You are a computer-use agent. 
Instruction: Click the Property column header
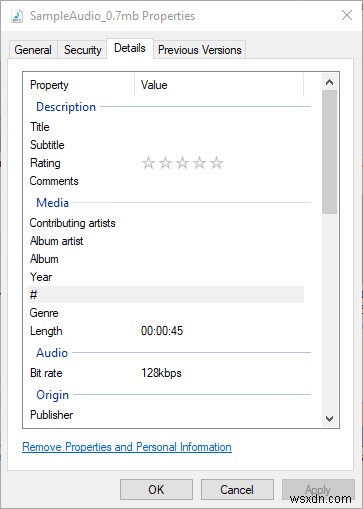pyautogui.click(x=79, y=85)
